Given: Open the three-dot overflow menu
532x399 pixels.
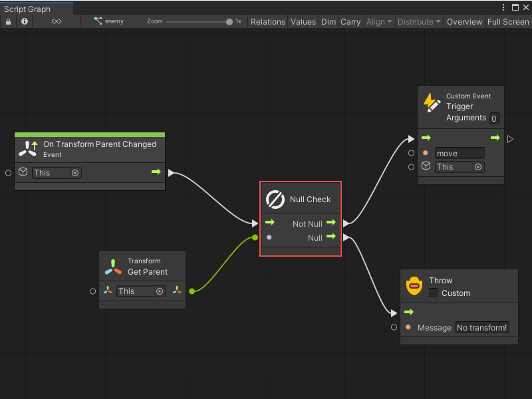Looking at the screenshot, I should coord(503,7).
